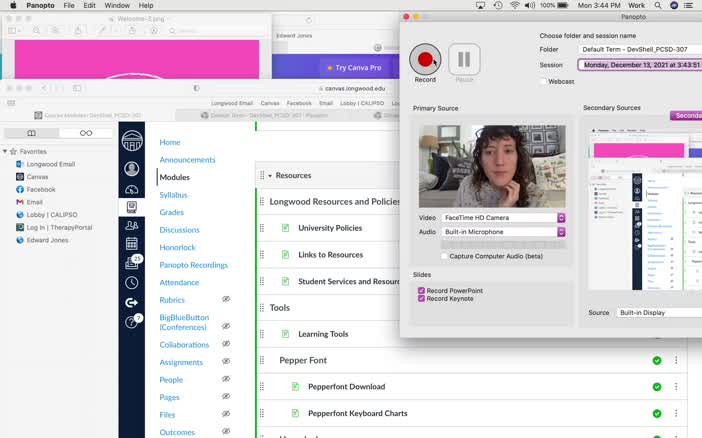This screenshot has width=702, height=438.
Task: Open the Canvas Inbox icon
Action: (131, 263)
